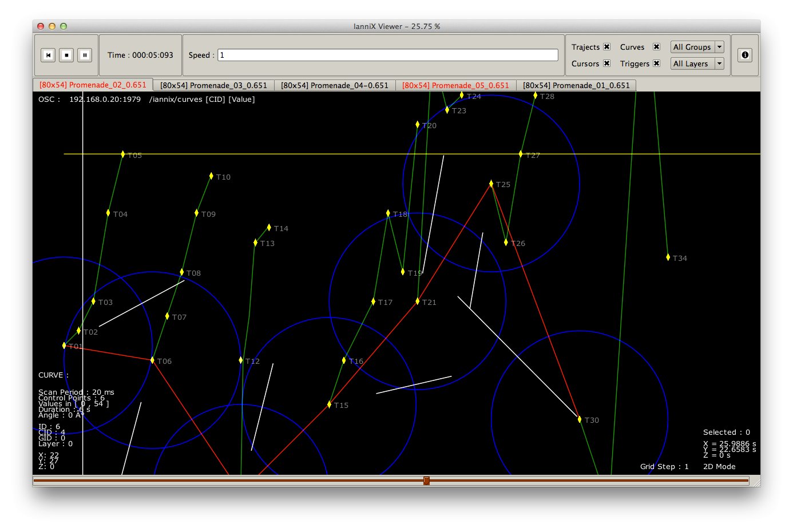Switch to Promenade_05_0.651 tab
Image resolution: width=793 pixels, height=532 pixels.
pos(455,85)
